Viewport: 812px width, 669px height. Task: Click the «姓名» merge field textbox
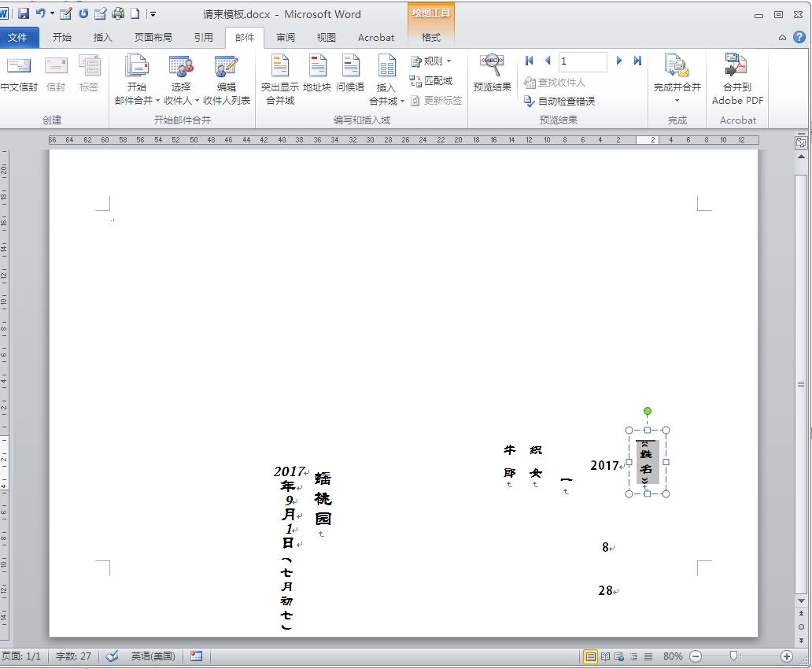tap(647, 462)
